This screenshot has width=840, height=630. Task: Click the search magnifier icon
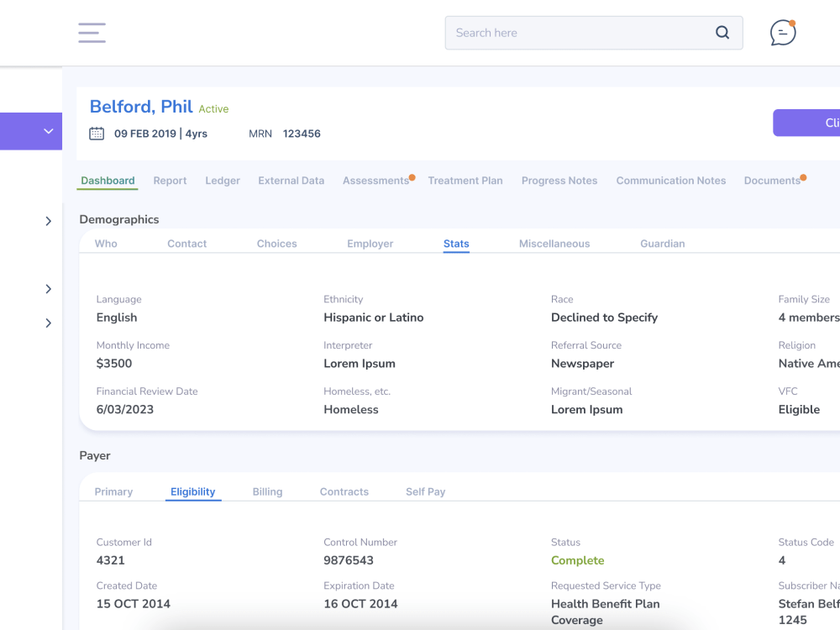click(x=722, y=33)
